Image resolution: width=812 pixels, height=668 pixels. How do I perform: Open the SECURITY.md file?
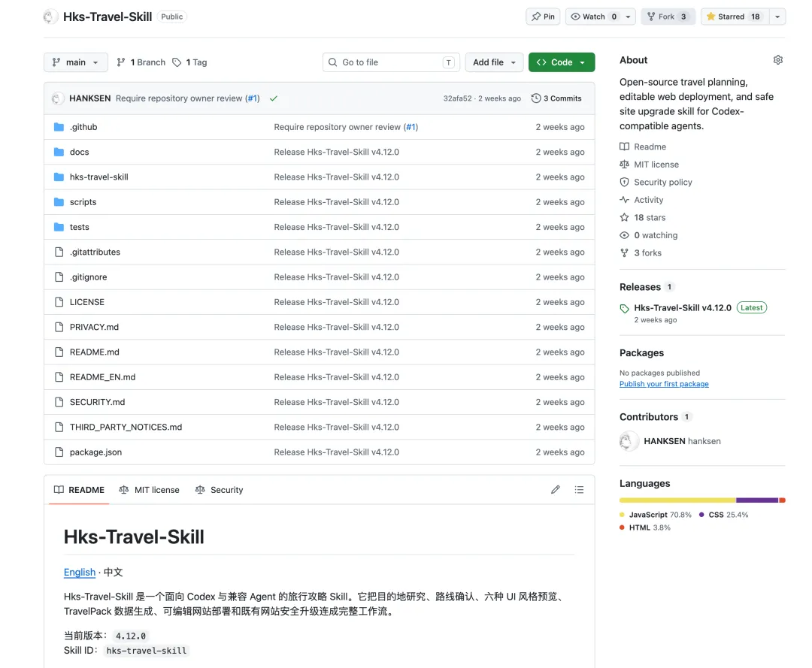pyautogui.click(x=97, y=402)
